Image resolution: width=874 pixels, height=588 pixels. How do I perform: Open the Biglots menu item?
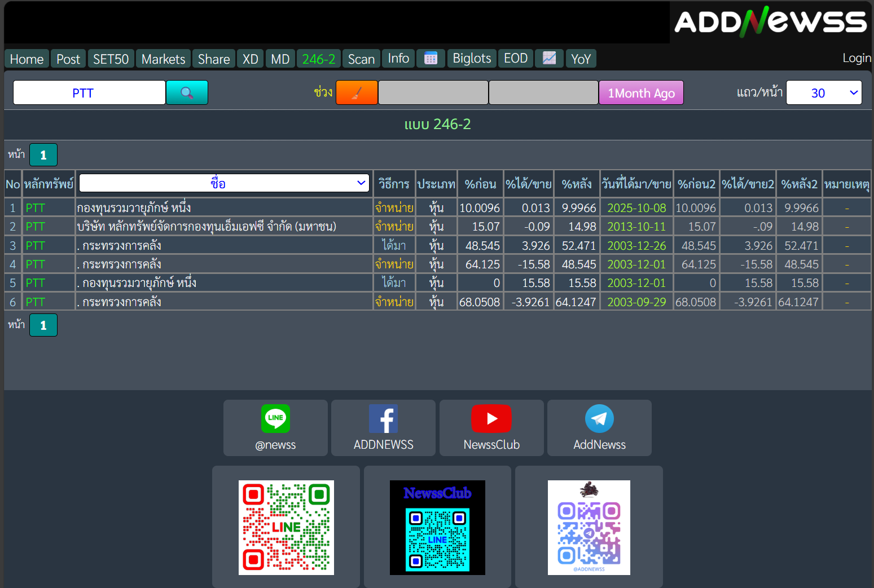[x=472, y=59]
